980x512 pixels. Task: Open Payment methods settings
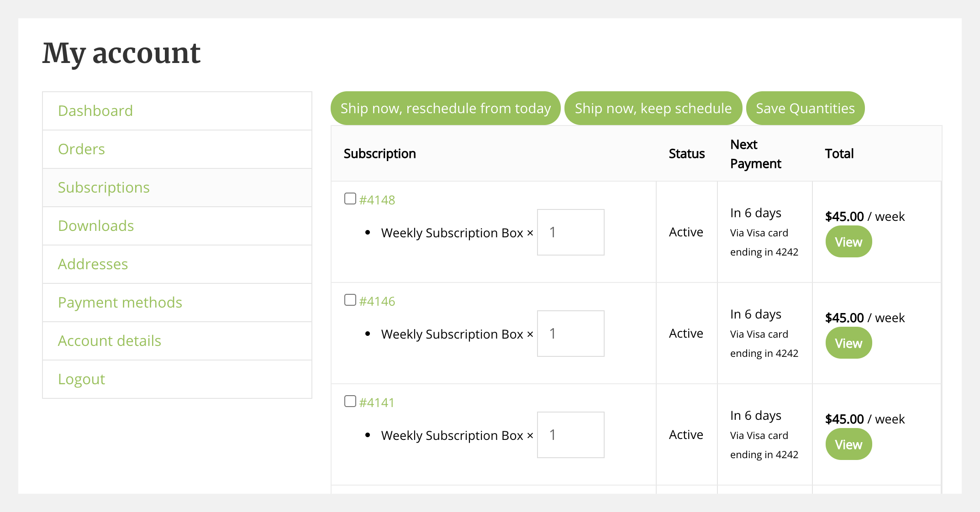point(120,302)
